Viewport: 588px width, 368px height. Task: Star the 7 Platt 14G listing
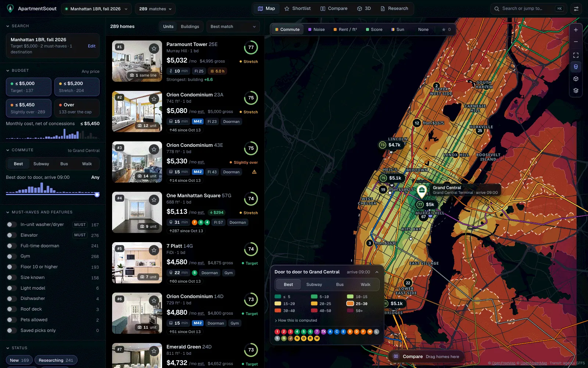click(x=154, y=250)
